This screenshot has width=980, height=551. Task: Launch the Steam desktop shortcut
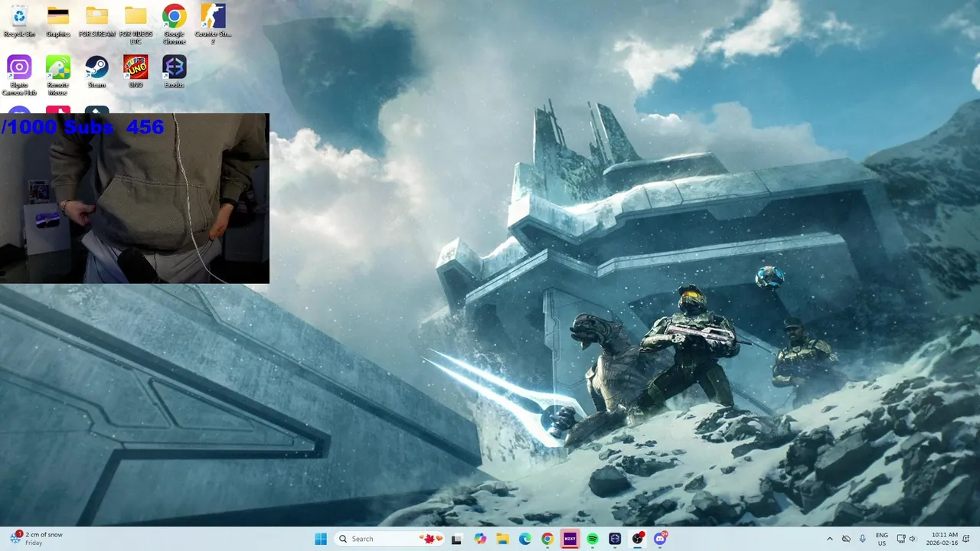[96, 72]
